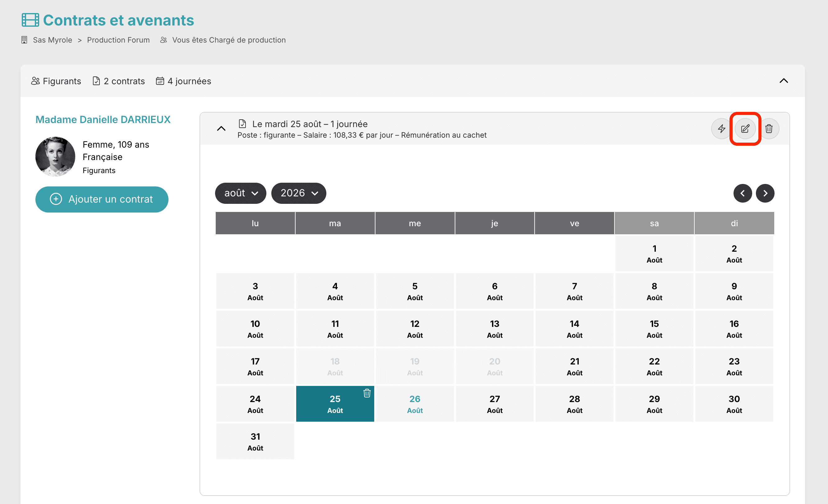Click the film strip icon beside Contrats et avenants
This screenshot has width=828, height=504.
click(30, 20)
